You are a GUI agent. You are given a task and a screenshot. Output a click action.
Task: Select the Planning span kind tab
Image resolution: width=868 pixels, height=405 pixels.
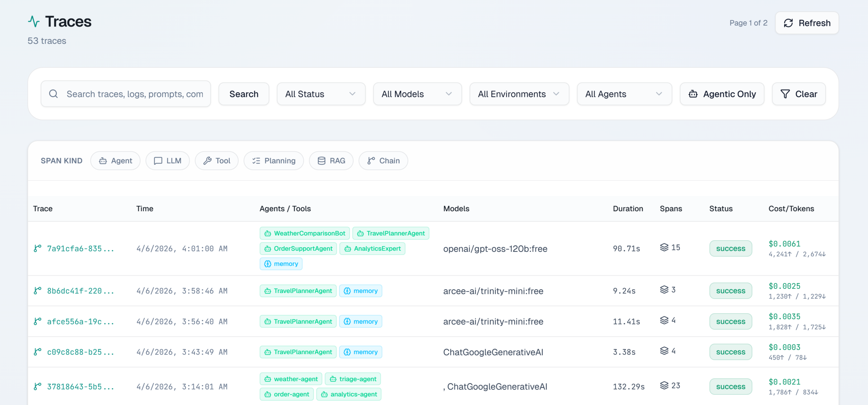tap(274, 161)
